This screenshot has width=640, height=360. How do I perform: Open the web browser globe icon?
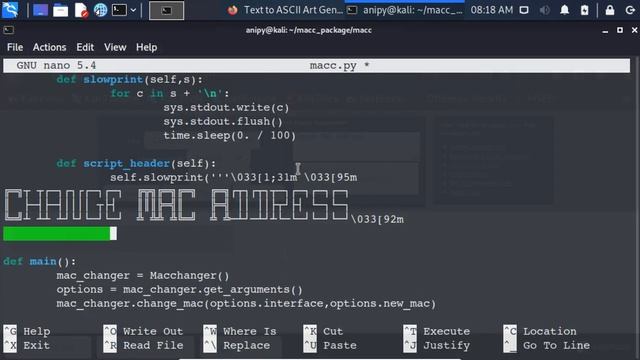pyautogui.click(x=100, y=10)
